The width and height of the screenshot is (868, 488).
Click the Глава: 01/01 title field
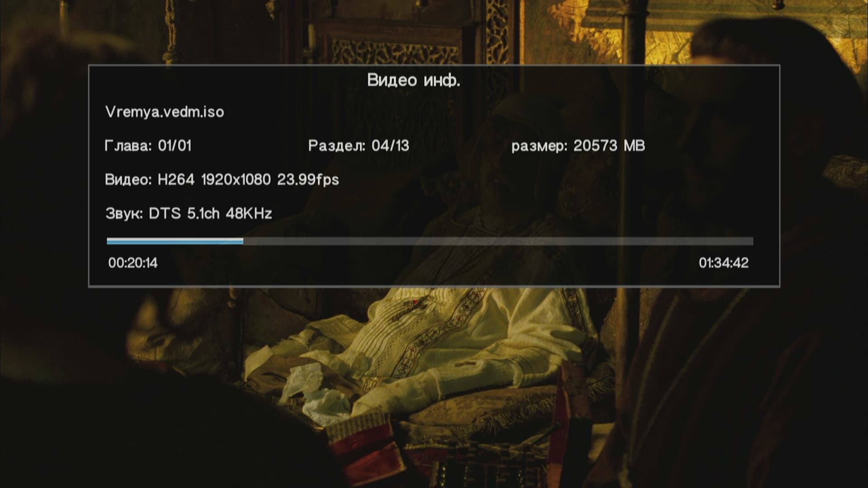148,146
